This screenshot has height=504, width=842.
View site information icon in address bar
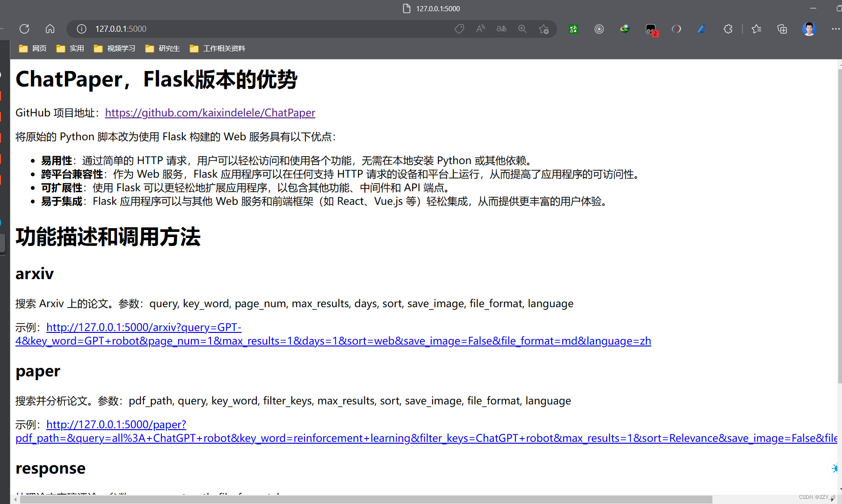click(81, 29)
